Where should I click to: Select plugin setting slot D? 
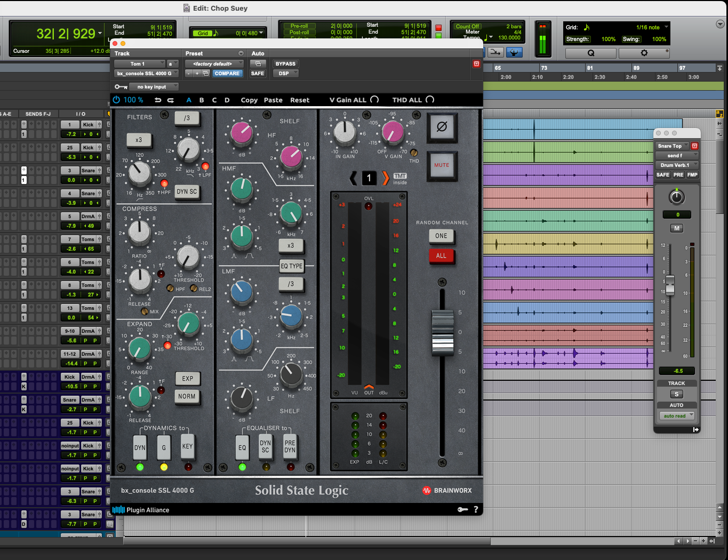(227, 100)
